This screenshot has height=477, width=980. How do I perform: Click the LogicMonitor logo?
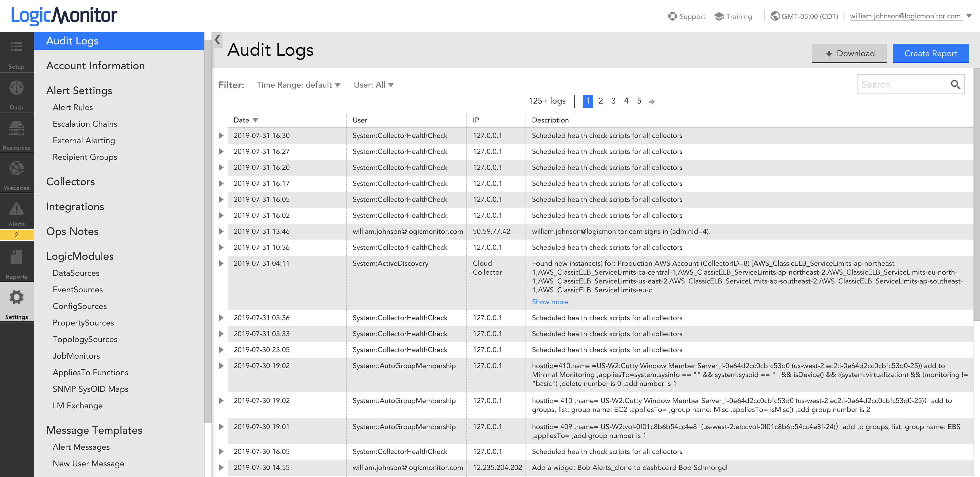pyautogui.click(x=64, y=16)
